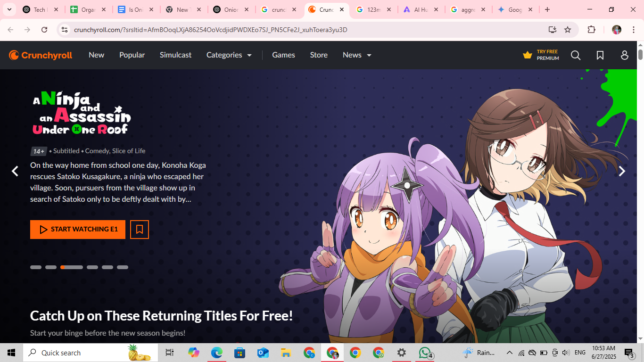
Task: Open the watchlist bookmark icon in header
Action: pos(600,55)
